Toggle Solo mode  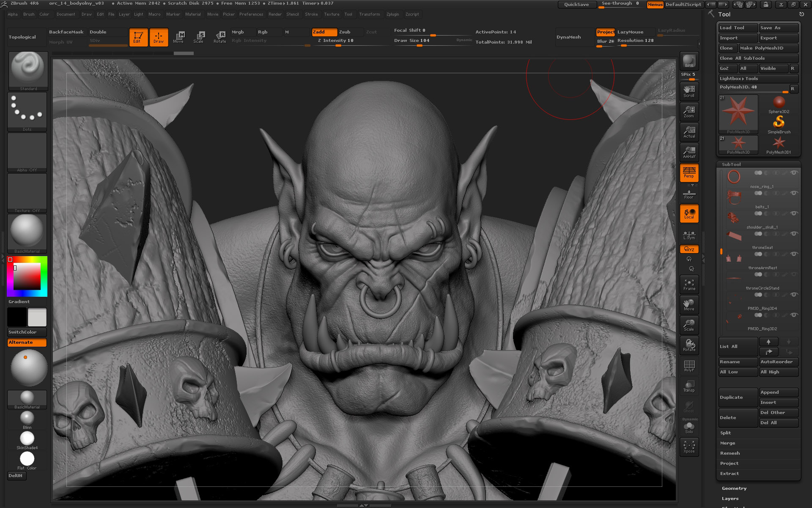pos(689,427)
